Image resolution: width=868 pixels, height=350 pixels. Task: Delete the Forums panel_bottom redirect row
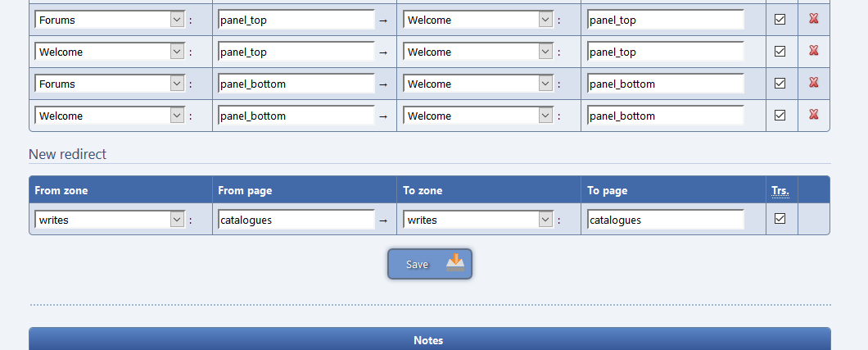813,83
